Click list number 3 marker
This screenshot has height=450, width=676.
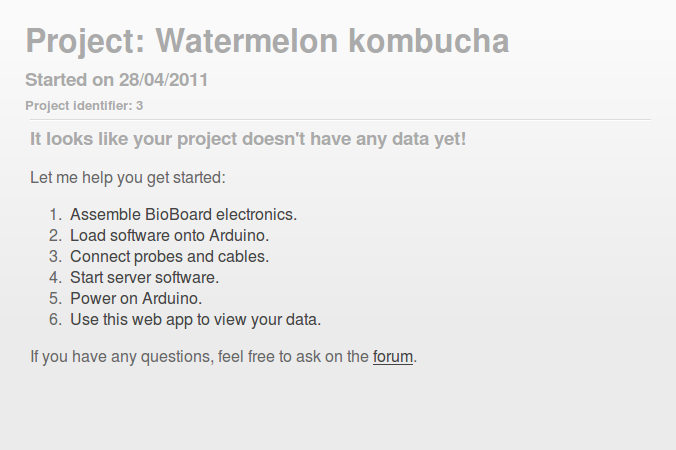coord(55,256)
